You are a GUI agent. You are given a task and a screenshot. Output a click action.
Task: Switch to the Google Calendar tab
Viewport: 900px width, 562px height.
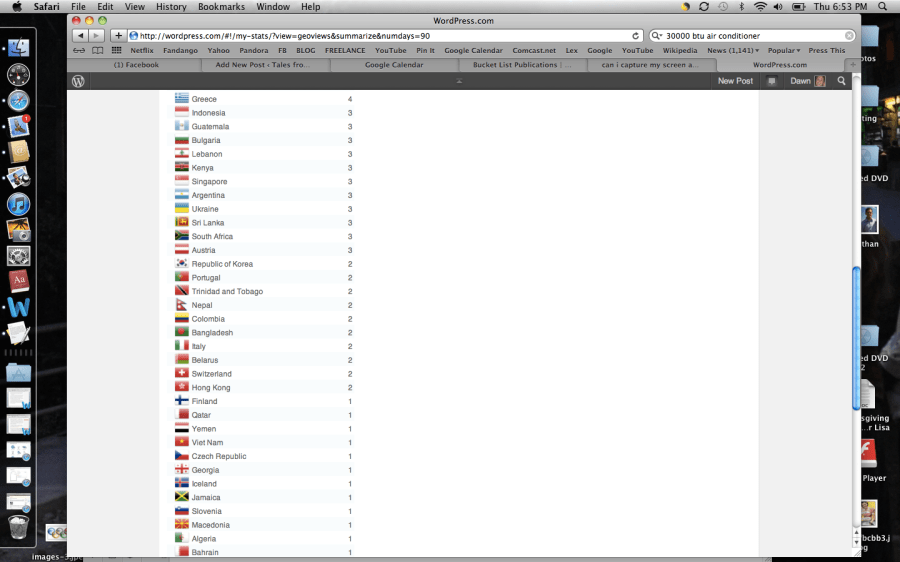point(393,65)
